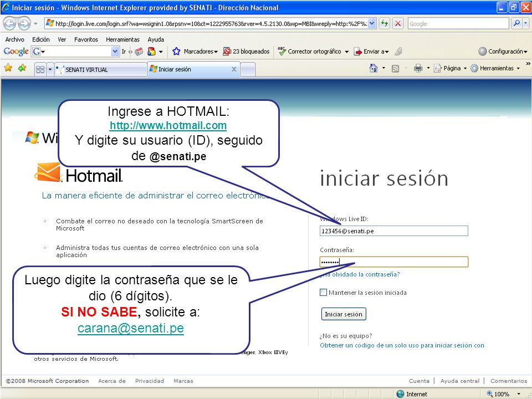The image size is (532, 399).
Task: Click the Home page house icon
Action: [x=373, y=68]
